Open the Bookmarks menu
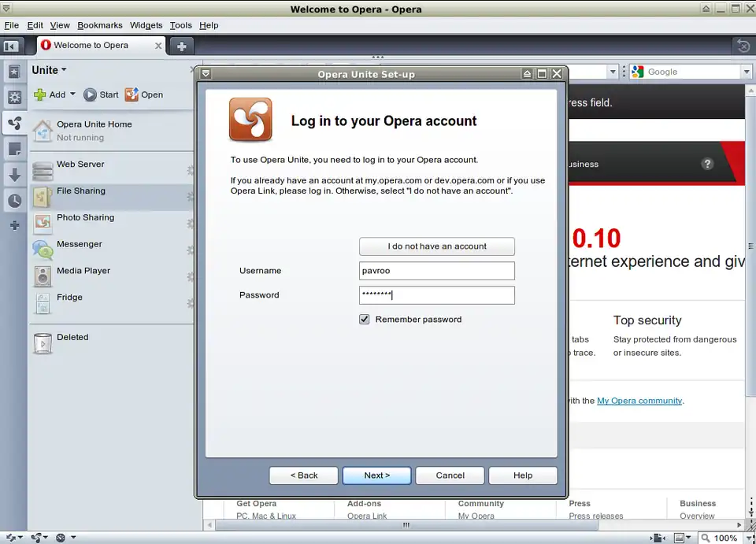This screenshot has width=756, height=544. pos(100,25)
